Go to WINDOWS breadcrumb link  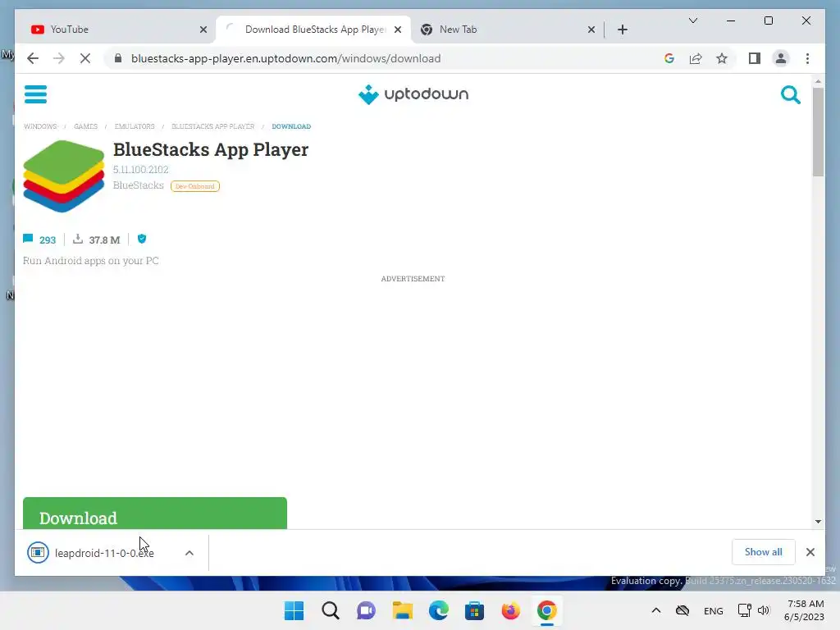40,126
